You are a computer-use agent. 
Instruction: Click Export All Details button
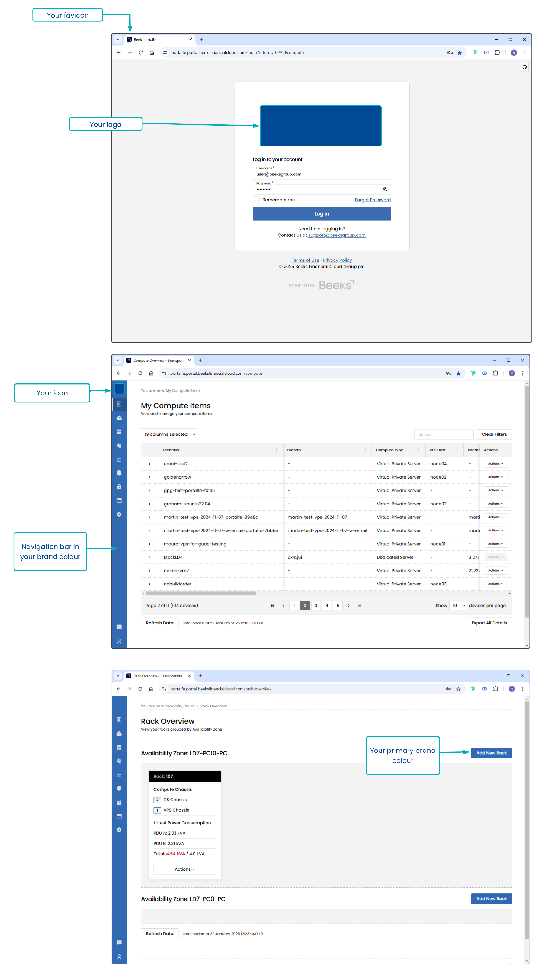click(x=489, y=623)
